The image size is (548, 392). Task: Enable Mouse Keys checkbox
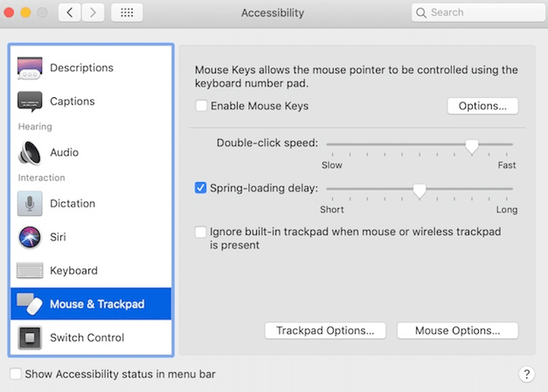[201, 106]
